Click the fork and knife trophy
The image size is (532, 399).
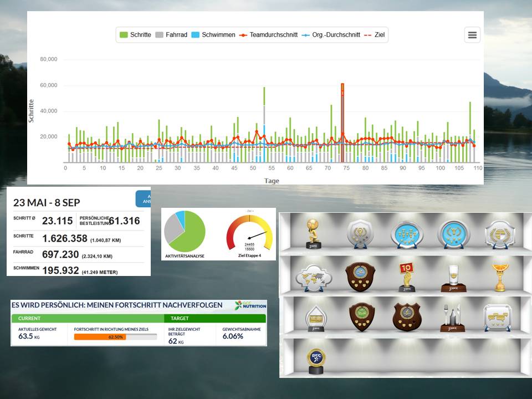[x=453, y=318]
